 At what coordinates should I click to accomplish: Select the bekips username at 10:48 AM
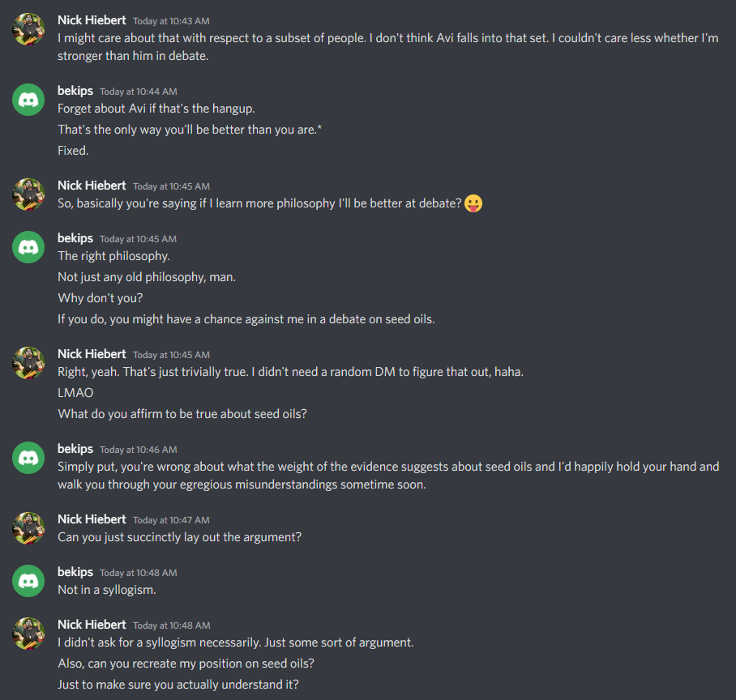[75, 572]
